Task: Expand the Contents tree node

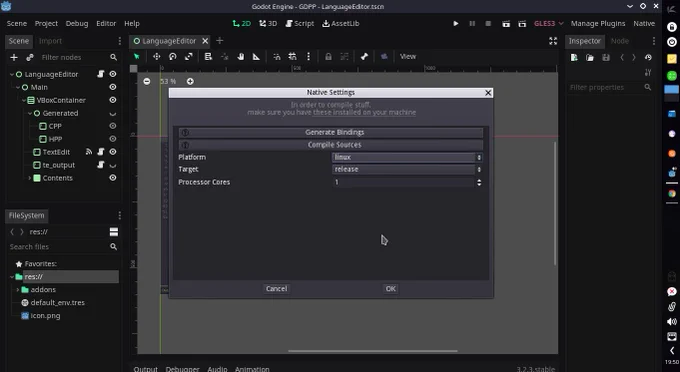Action: pyautogui.click(x=29, y=178)
